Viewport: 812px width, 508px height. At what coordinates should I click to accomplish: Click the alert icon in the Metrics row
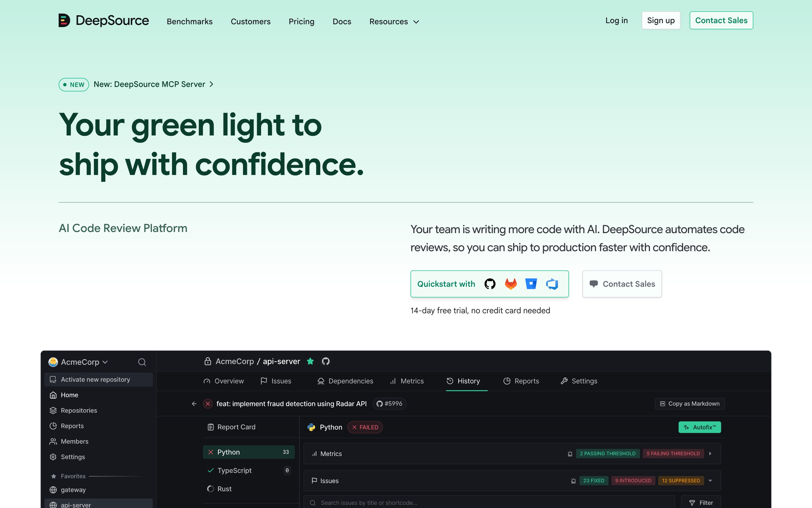(570, 454)
